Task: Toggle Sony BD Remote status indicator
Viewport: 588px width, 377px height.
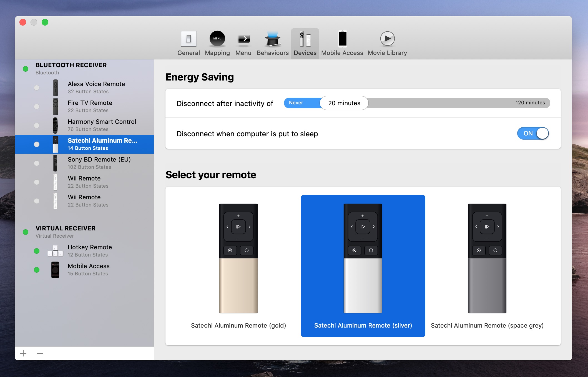Action: (x=37, y=163)
